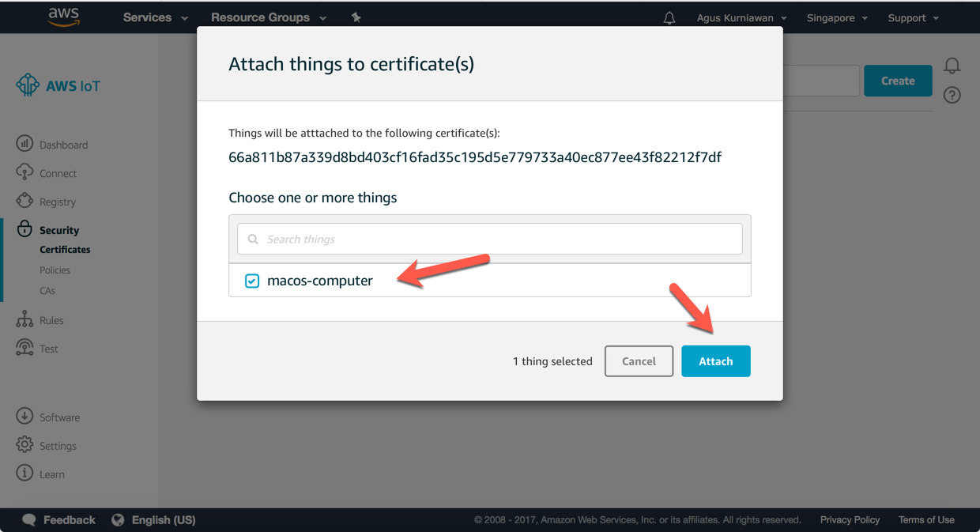980x532 pixels.
Task: Change language via English (US) link
Action: [x=164, y=520]
